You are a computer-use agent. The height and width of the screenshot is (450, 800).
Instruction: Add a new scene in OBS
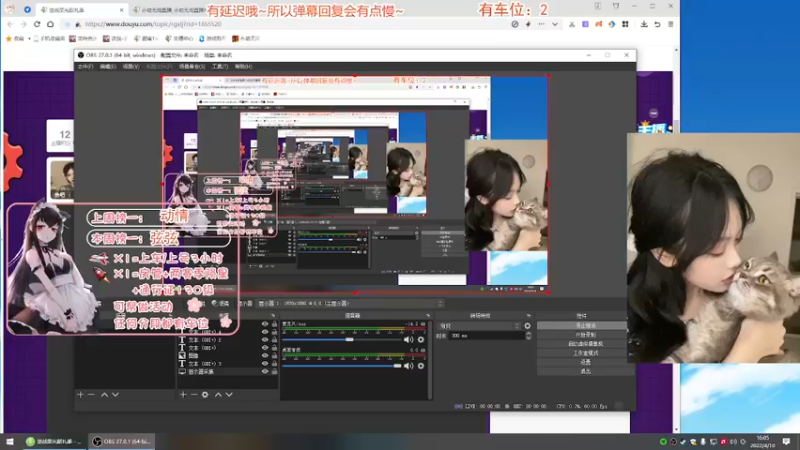pyautogui.click(x=80, y=394)
